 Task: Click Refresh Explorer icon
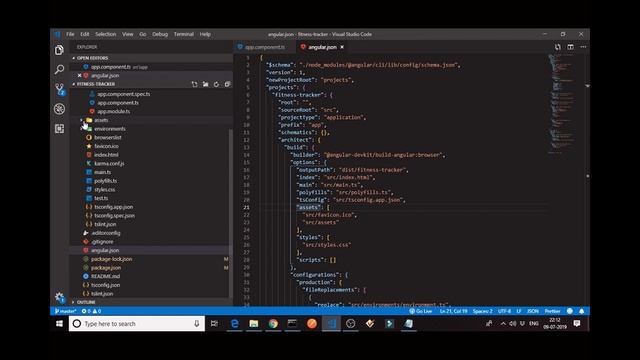(x=216, y=84)
